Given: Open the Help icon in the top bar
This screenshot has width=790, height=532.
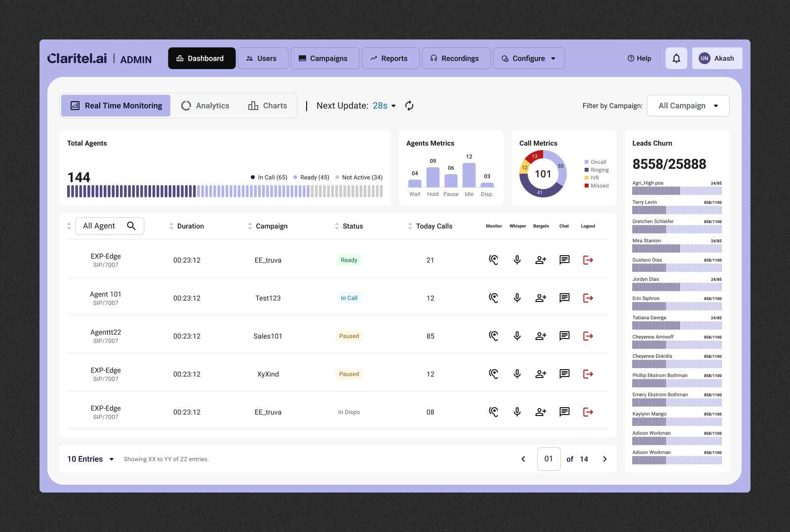Looking at the screenshot, I should pyautogui.click(x=631, y=58).
